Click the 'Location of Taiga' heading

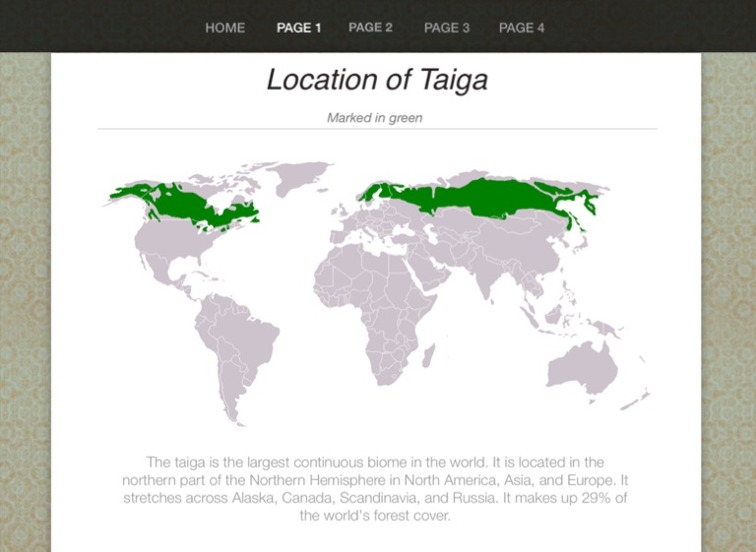click(x=377, y=80)
